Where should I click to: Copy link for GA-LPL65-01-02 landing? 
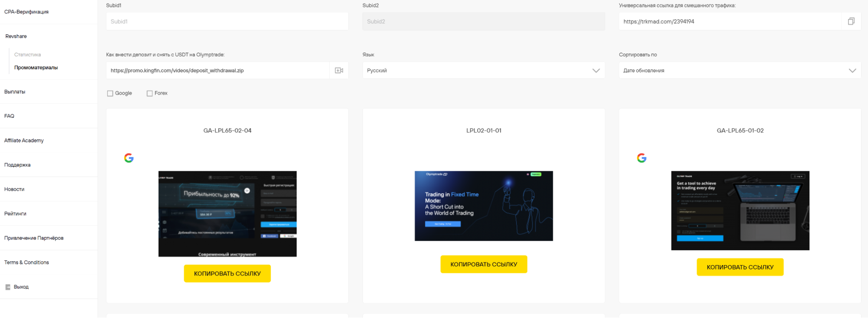(x=740, y=267)
